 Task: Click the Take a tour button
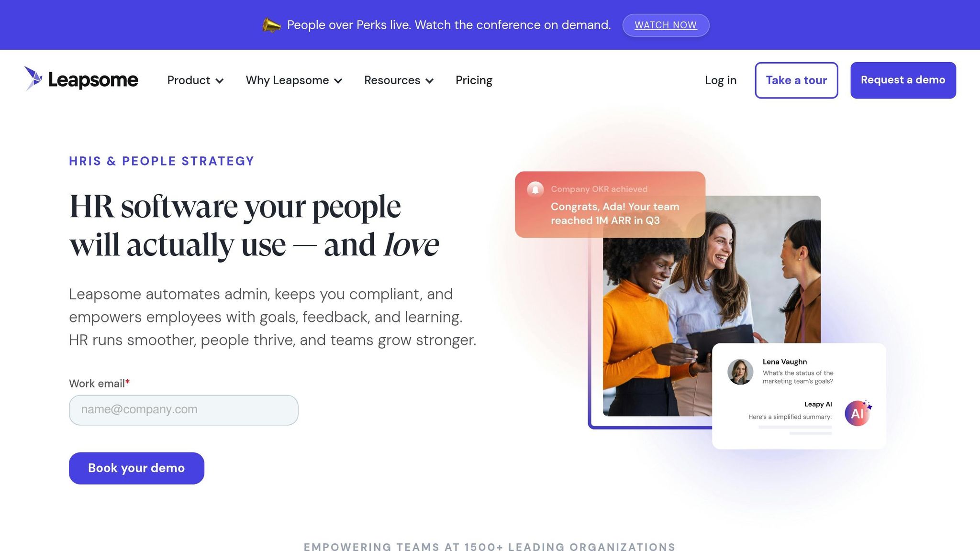coord(796,80)
